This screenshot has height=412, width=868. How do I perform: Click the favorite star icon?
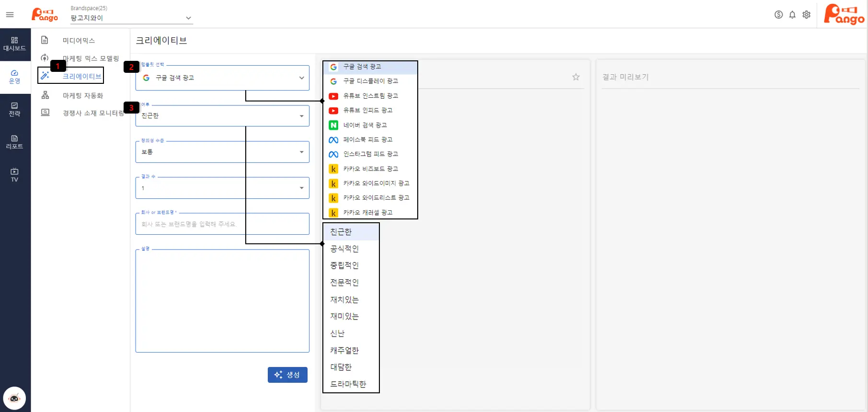pyautogui.click(x=576, y=77)
